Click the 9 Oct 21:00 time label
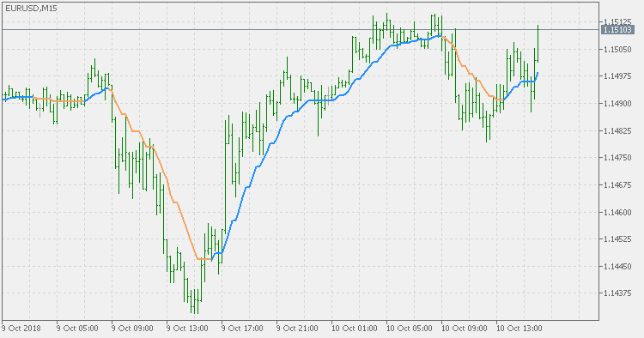 (297, 329)
